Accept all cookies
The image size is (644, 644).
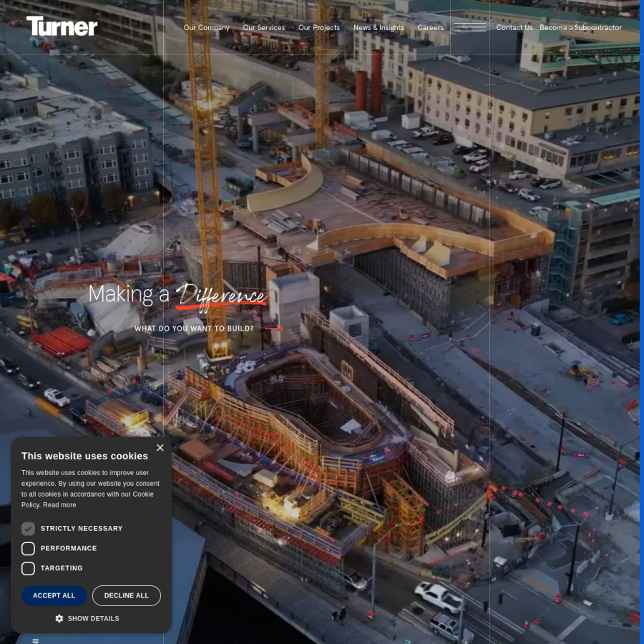[54, 595]
